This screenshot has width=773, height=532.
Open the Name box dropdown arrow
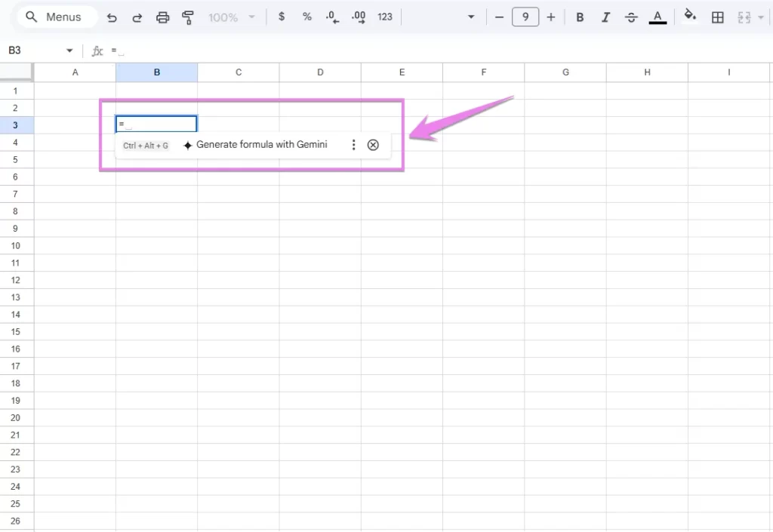pyautogui.click(x=69, y=51)
